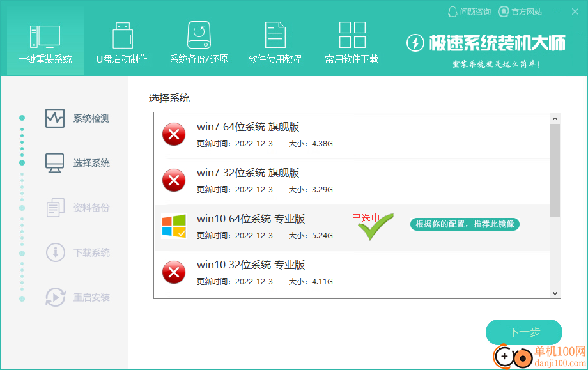This screenshot has width=588, height=370.
Task: Click the 系统检测 step icon
Action: click(x=55, y=118)
